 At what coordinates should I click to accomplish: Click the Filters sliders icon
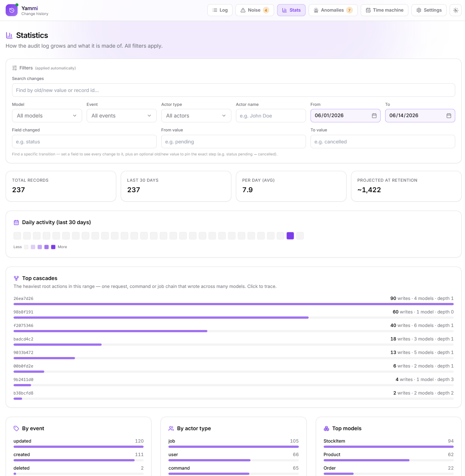point(15,68)
